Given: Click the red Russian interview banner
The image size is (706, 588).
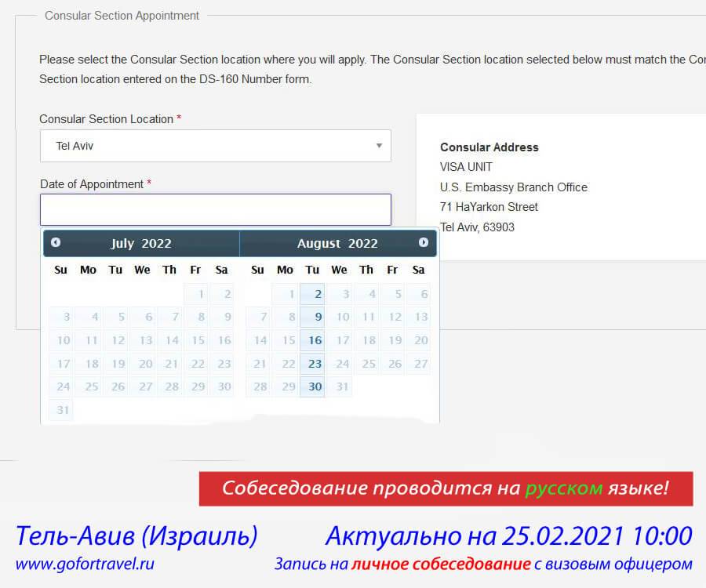Looking at the screenshot, I should pos(446,488).
